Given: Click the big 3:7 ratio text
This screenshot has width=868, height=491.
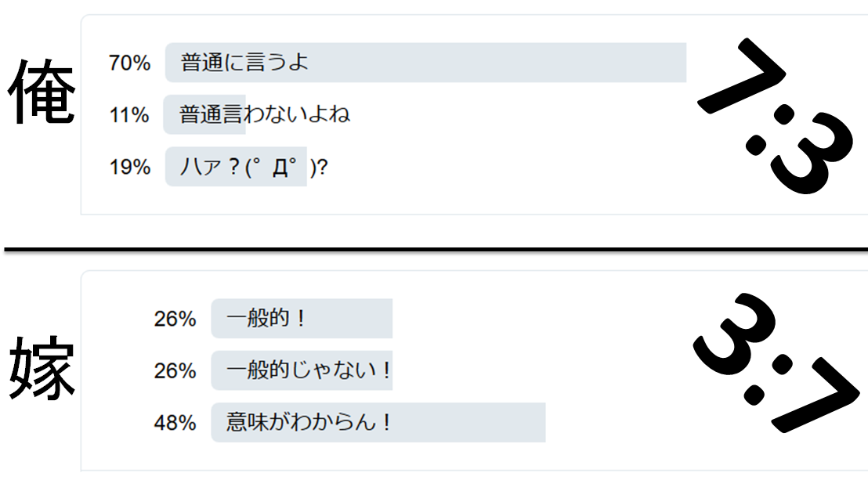Looking at the screenshot, I should [x=776, y=360].
